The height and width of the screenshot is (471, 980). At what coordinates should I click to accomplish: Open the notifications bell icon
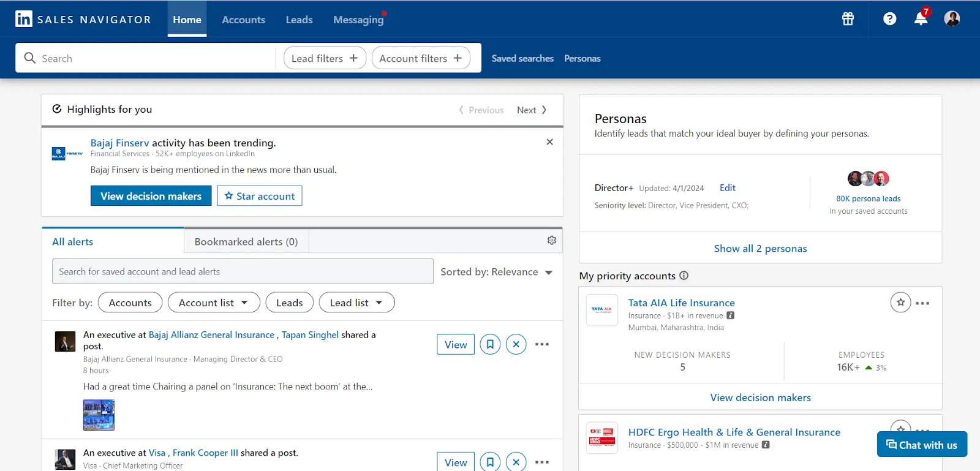[x=921, y=18]
